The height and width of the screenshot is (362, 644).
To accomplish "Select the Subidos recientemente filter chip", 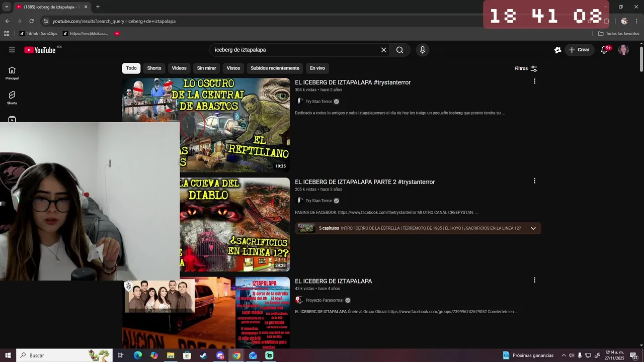I will tap(275, 68).
